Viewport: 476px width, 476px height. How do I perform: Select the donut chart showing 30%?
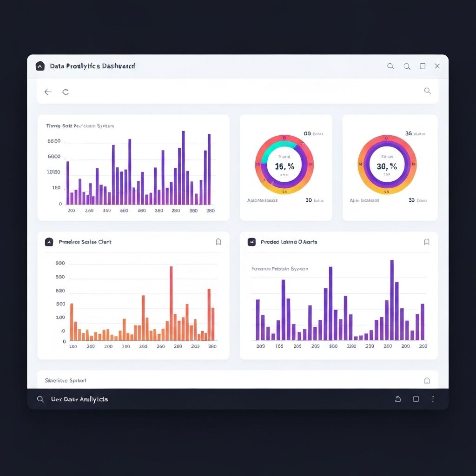pos(387,165)
